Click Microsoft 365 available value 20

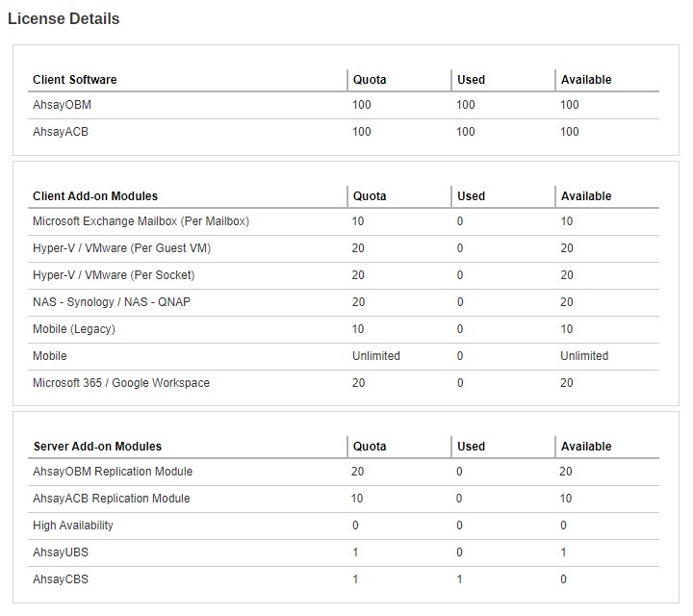(x=567, y=383)
